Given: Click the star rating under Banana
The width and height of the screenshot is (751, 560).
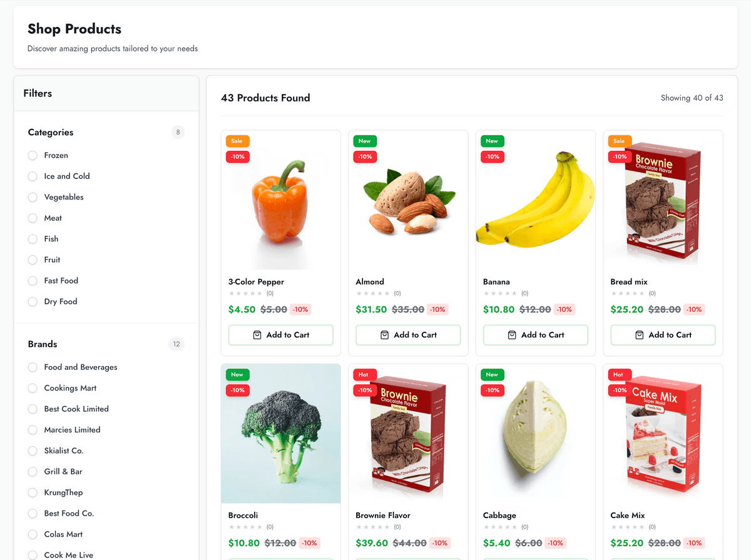Looking at the screenshot, I should 500,293.
